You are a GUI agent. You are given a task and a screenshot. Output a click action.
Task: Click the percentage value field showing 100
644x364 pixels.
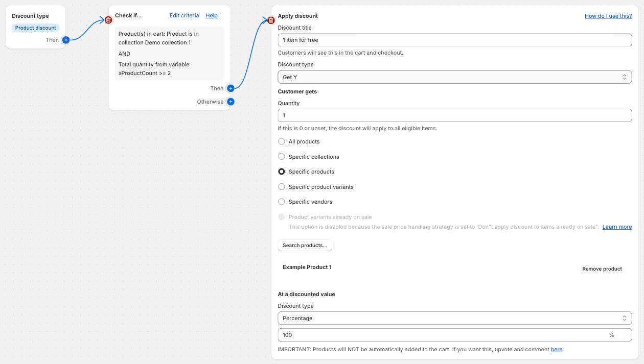[x=442, y=335]
